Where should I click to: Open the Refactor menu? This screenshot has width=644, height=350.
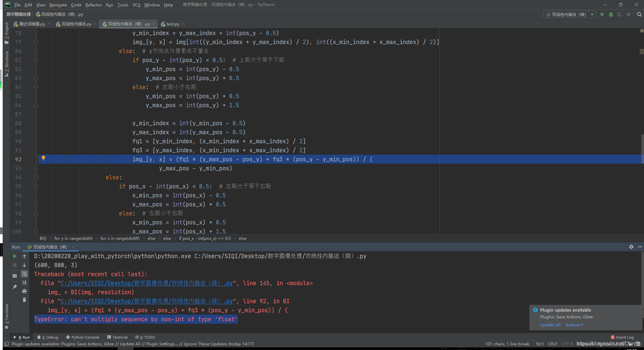coord(94,5)
